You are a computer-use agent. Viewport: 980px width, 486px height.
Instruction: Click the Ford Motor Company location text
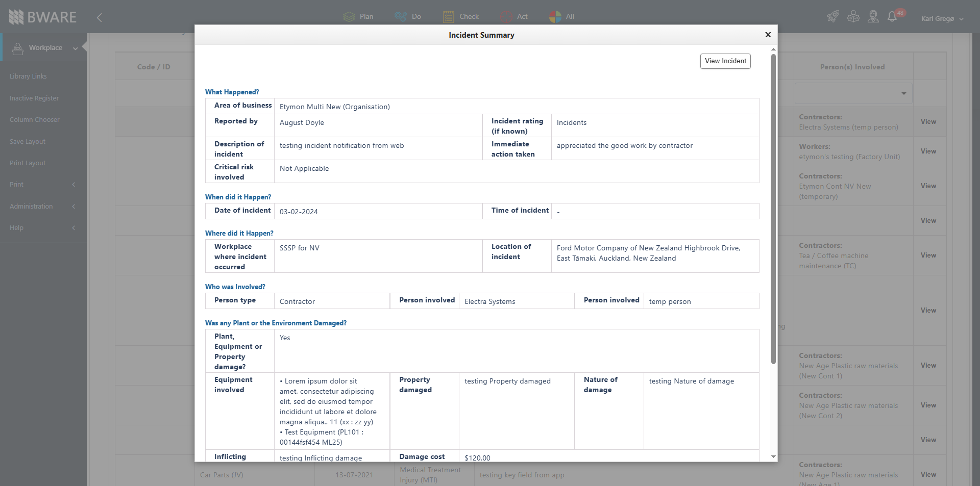tap(648, 253)
